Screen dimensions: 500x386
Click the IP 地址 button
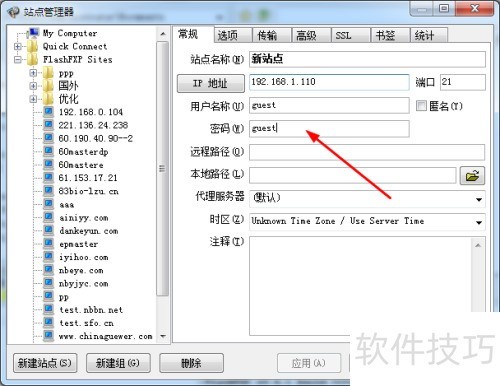point(211,83)
